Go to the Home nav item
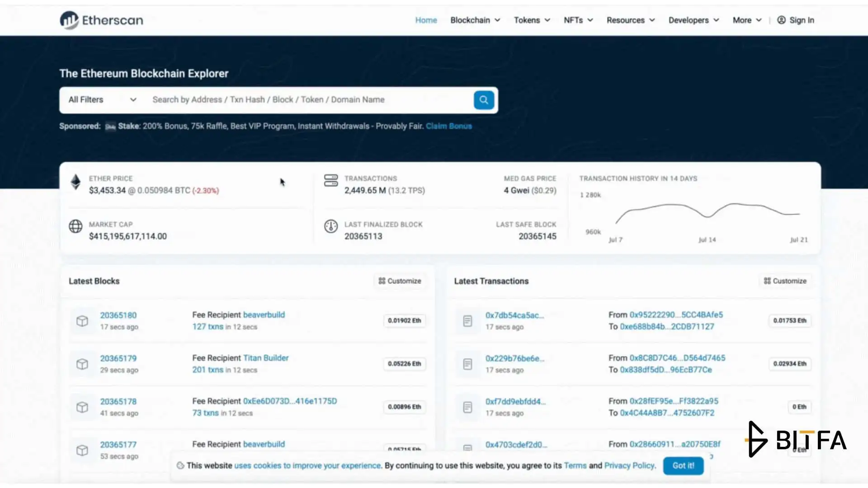Image resolution: width=868 pixels, height=488 pixels. (x=426, y=20)
